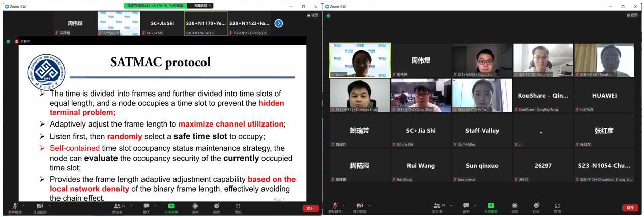Viewport: 644px width, 217px height.
Task: Select the S38+N1055+Yuguo Liu video tile
Action: coord(482,60)
